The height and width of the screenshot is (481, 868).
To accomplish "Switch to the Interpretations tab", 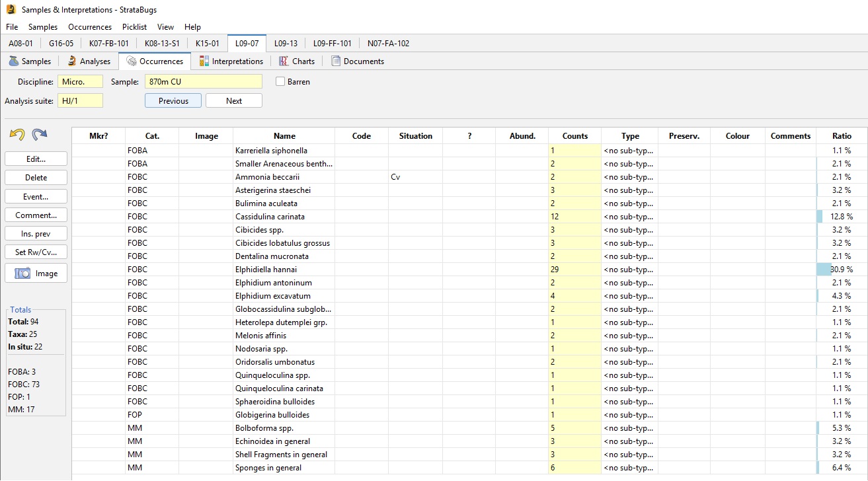I will 231,61.
